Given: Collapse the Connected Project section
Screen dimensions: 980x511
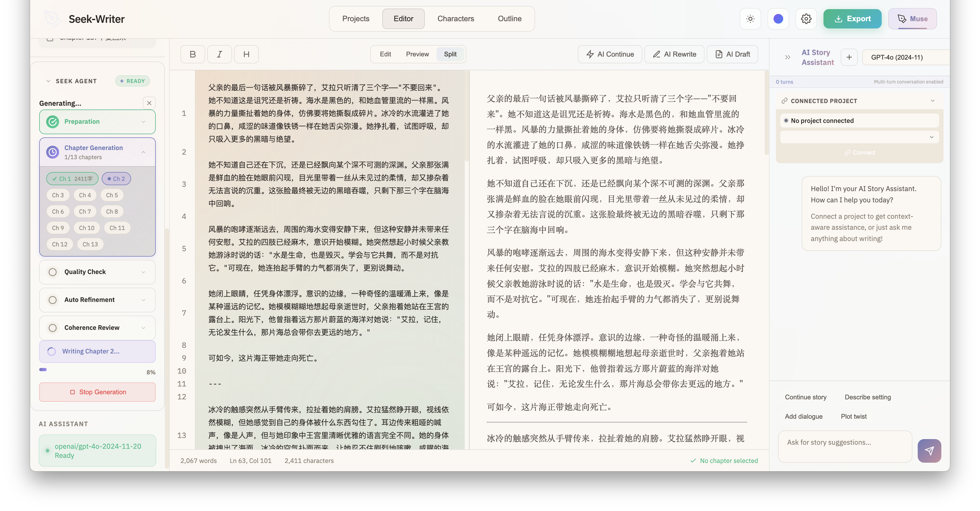Looking at the screenshot, I should point(932,101).
